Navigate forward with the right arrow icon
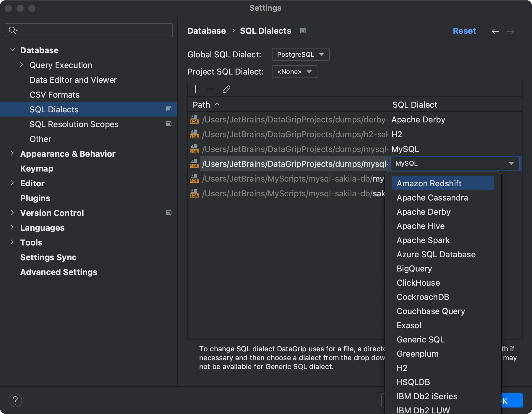This screenshot has height=414, width=532. [x=511, y=31]
